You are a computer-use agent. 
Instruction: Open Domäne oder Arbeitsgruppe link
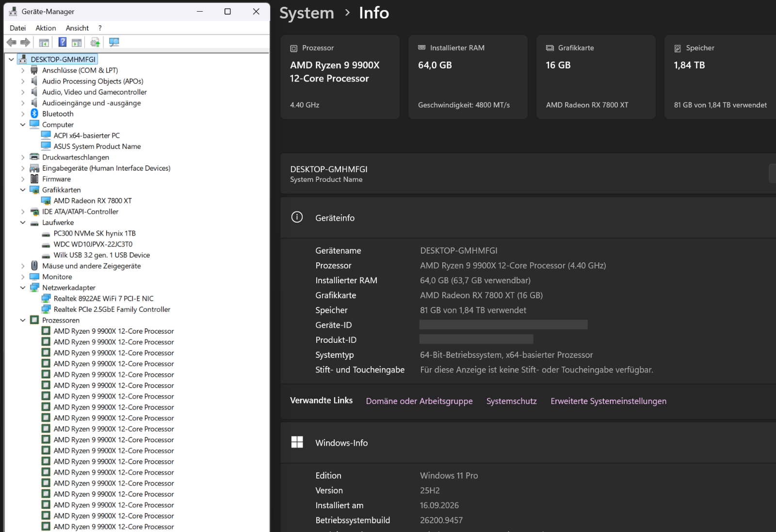pyautogui.click(x=419, y=401)
